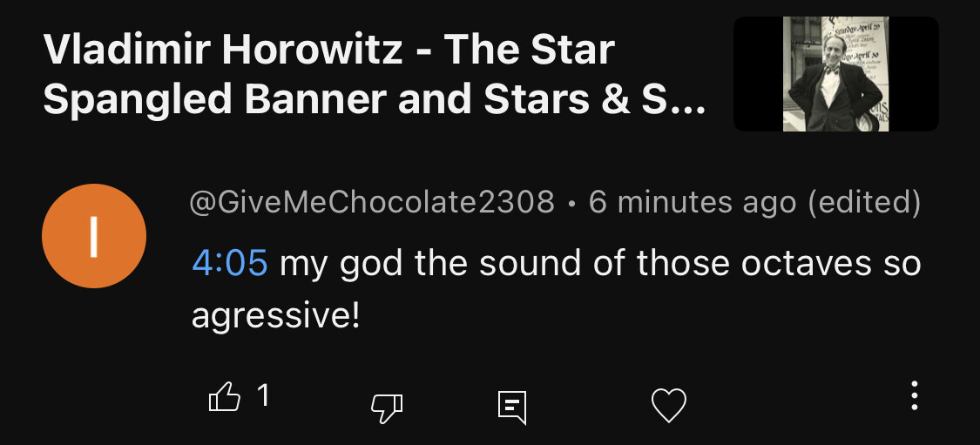Screen dimensions: 980x445
Task: Like the comment with thumbs up
Action: tap(225, 398)
